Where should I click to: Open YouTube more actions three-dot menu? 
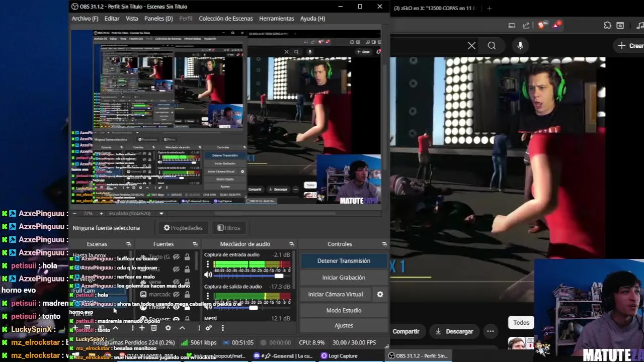490,331
